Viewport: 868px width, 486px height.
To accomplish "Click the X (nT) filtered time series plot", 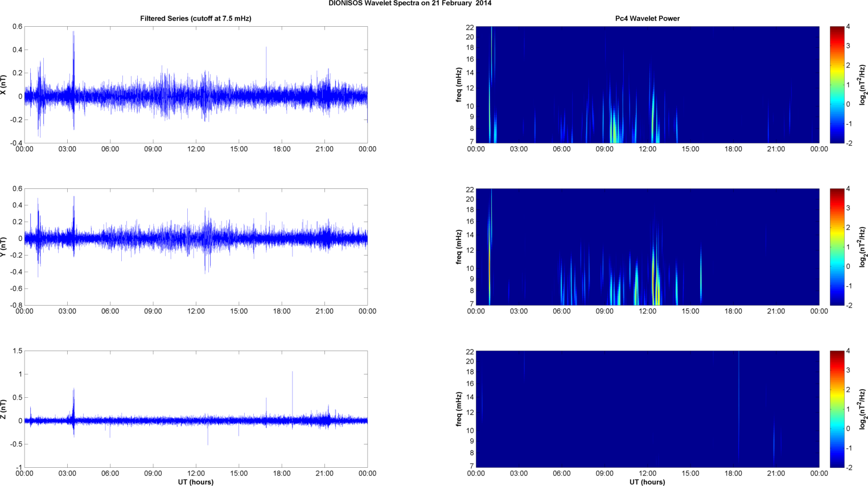I will coord(196,85).
